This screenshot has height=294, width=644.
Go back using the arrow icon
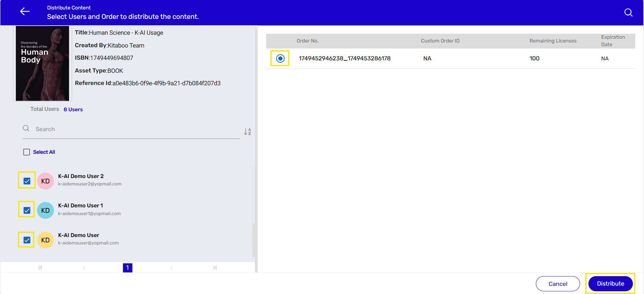click(x=25, y=11)
